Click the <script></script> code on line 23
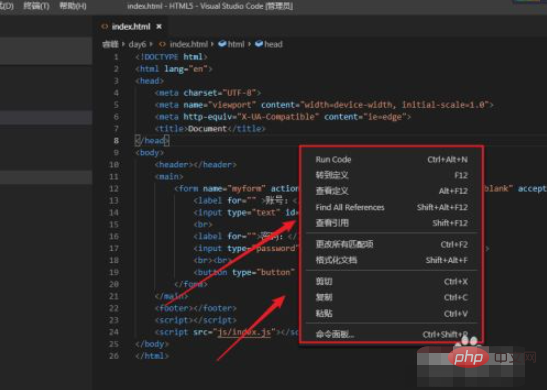Viewport: 547px width, 390px height. 196,320
